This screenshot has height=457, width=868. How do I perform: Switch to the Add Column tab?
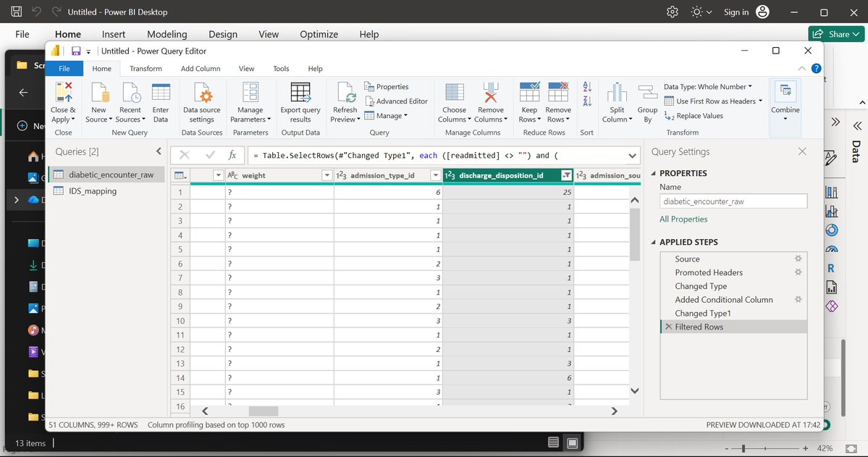(201, 69)
